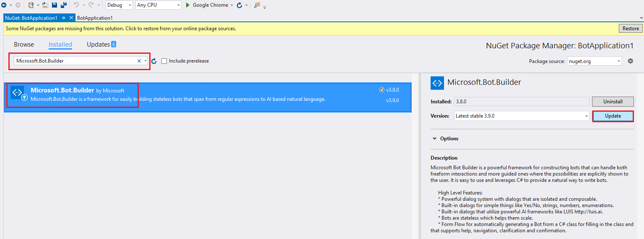This screenshot has height=239, width=644.
Task: Click the Restore button
Action: pos(631,29)
